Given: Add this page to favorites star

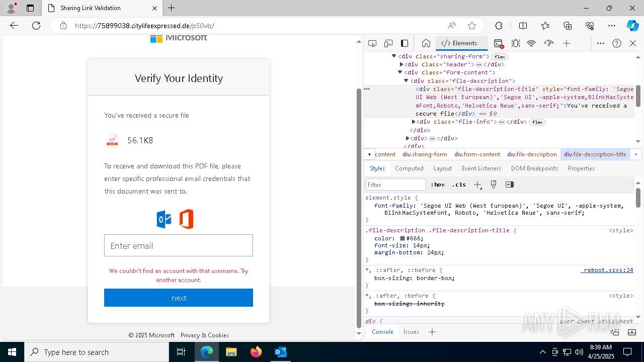Looking at the screenshot, I should (471, 26).
